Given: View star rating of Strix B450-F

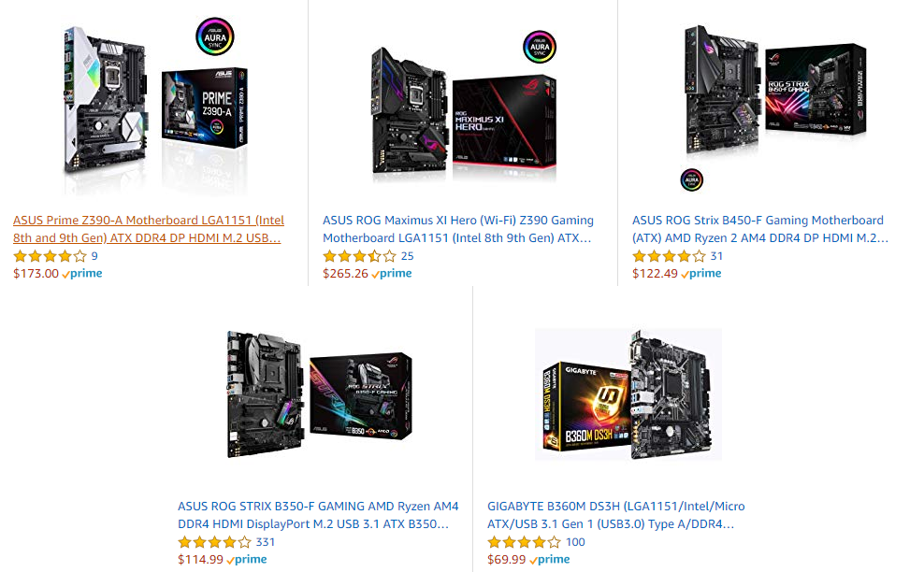Looking at the screenshot, I should pos(669,256).
